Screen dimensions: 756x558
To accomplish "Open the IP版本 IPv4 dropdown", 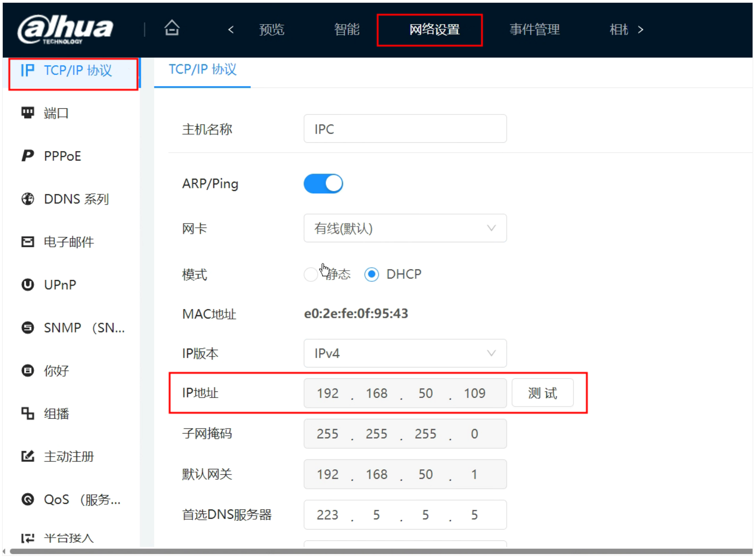I will [405, 353].
